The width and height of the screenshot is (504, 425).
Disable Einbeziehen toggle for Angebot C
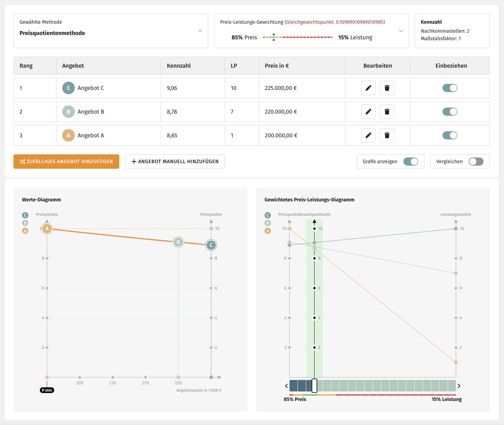click(x=450, y=88)
